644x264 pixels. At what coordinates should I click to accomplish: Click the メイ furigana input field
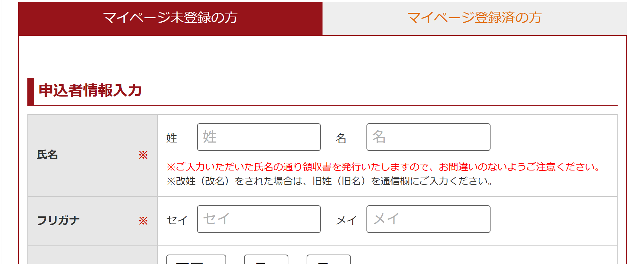point(428,219)
